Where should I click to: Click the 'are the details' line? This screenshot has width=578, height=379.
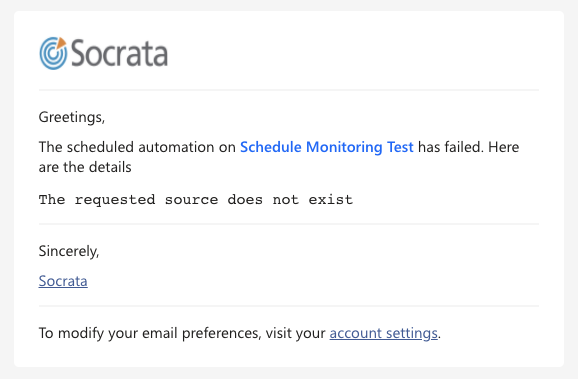(85, 167)
